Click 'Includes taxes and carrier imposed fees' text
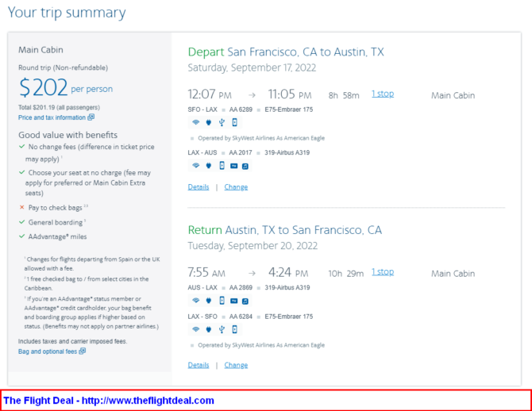 72,341
